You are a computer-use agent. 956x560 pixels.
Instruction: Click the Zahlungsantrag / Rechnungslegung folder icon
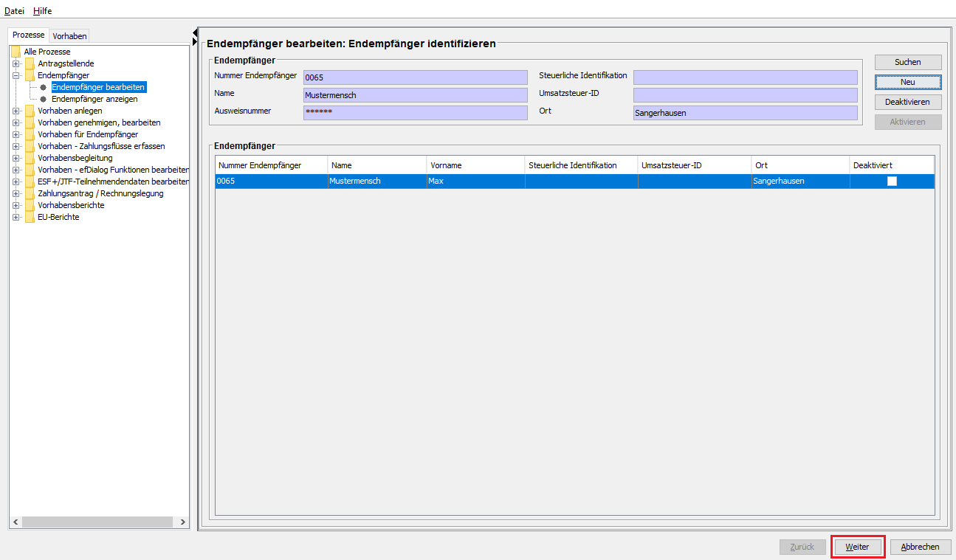[x=30, y=193]
